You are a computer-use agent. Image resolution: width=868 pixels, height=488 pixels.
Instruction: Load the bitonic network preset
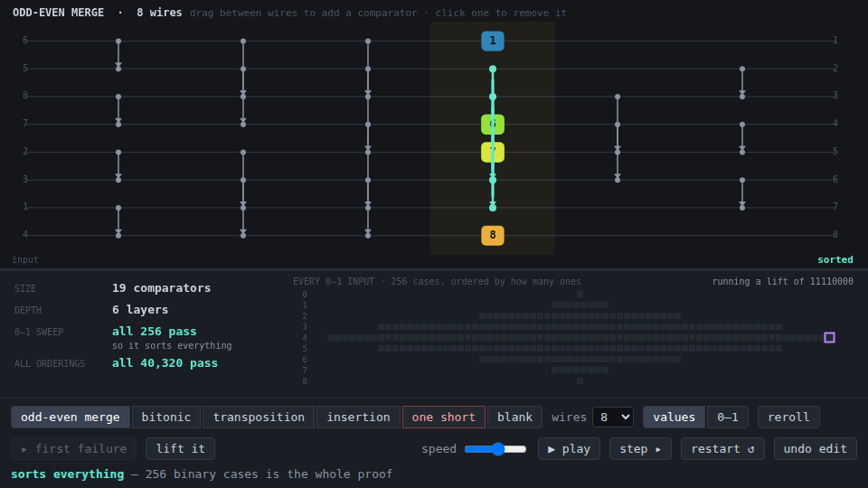point(166,418)
